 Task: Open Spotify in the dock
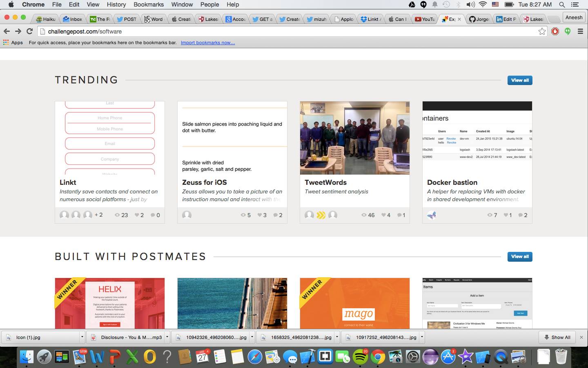tap(360, 357)
